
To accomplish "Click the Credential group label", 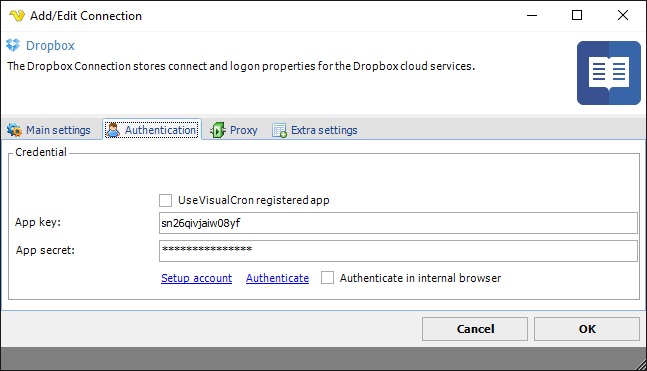I will (41, 152).
